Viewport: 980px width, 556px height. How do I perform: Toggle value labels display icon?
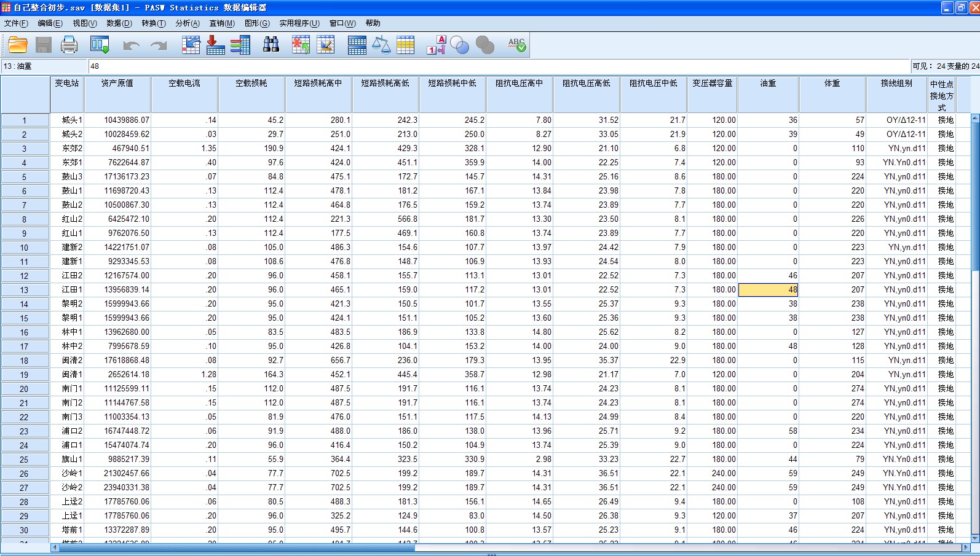(436, 45)
